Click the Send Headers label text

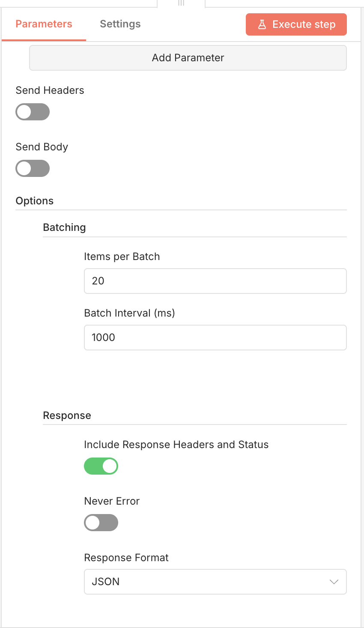click(x=50, y=90)
